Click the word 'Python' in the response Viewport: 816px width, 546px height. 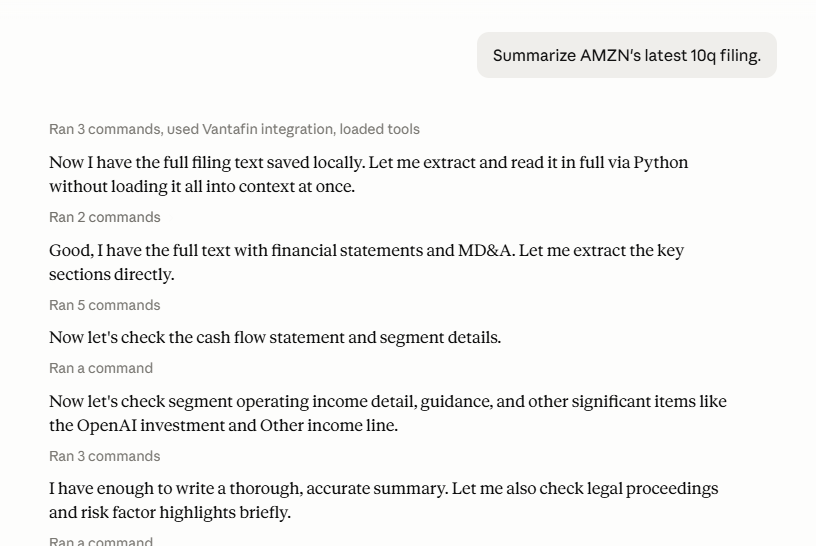point(660,162)
